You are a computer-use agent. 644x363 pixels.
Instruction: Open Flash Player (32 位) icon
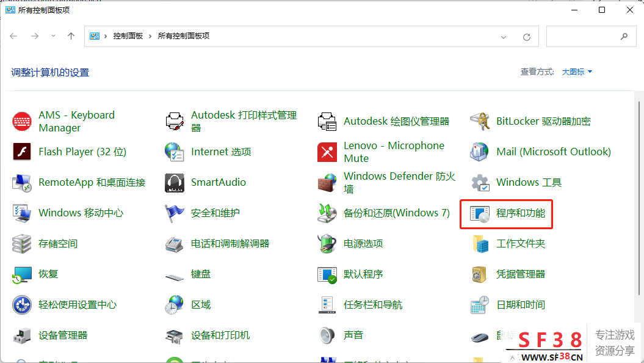(22, 152)
